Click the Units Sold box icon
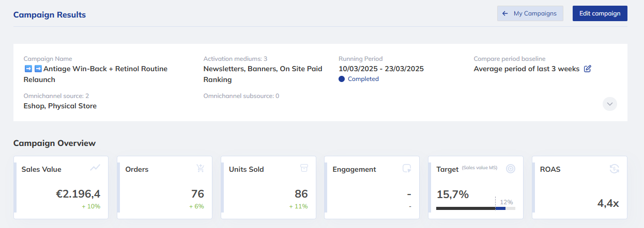 (304, 168)
